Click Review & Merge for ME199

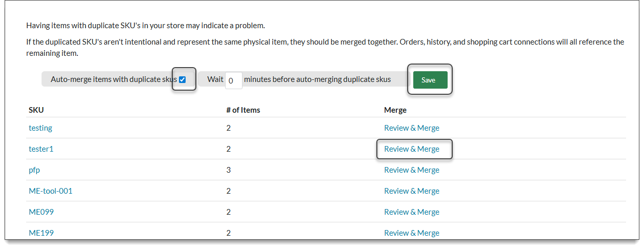(412, 233)
